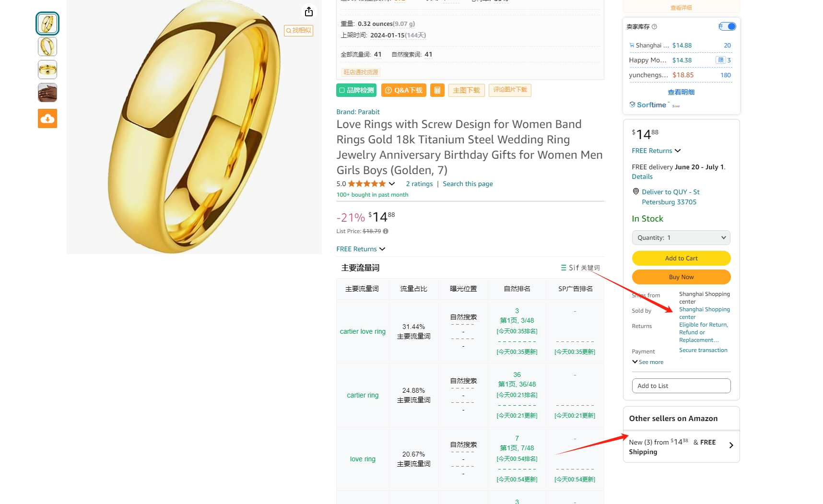Open the orange calculator table icon
Viewport: 823px width, 504px height.
pos(437,90)
